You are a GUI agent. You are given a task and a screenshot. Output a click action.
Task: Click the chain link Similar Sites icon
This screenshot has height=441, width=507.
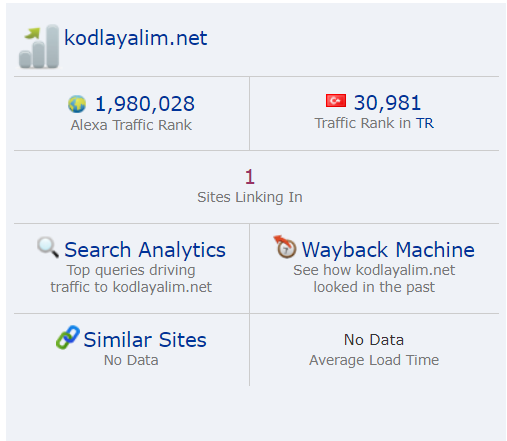(x=68, y=337)
